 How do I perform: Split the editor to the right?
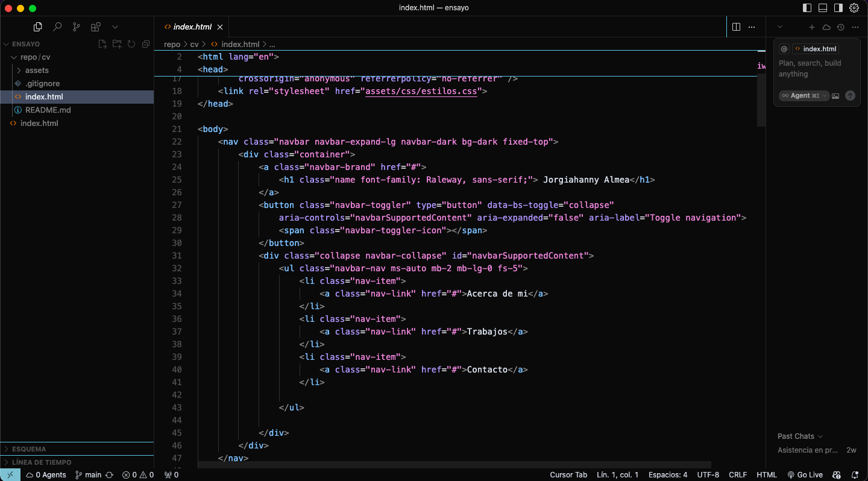[736, 27]
